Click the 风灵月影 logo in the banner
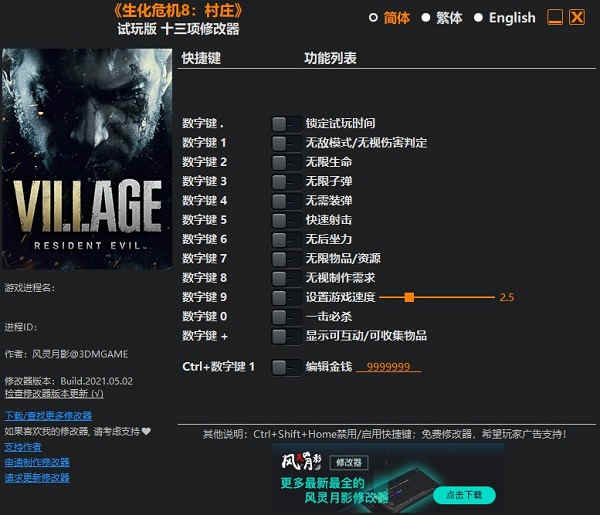Screen dimensions: 600x515 point(301,461)
